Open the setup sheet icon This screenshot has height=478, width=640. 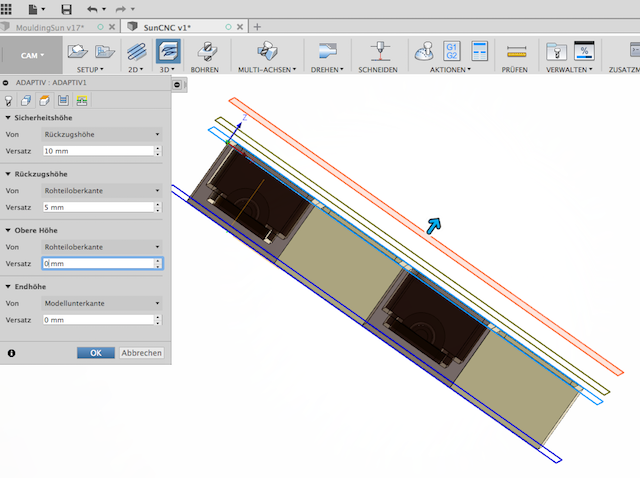(479, 51)
